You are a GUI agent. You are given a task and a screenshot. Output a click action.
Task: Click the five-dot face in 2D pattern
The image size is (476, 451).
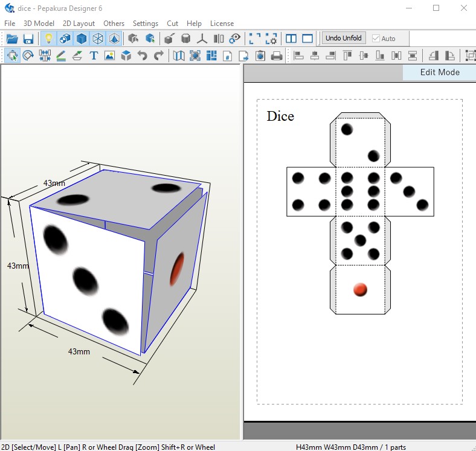(x=361, y=241)
